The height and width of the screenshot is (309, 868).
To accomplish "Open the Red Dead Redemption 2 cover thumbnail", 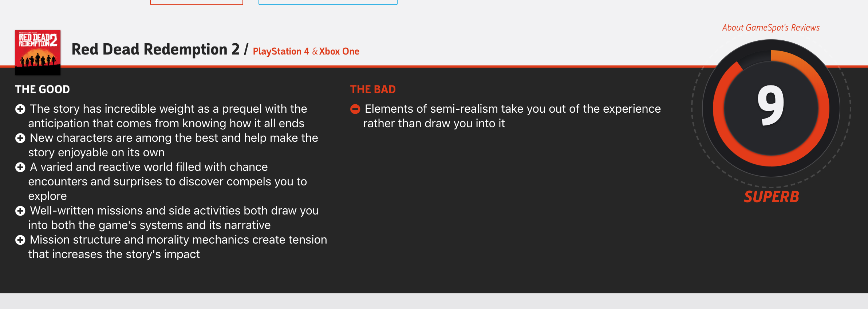I will [38, 52].
